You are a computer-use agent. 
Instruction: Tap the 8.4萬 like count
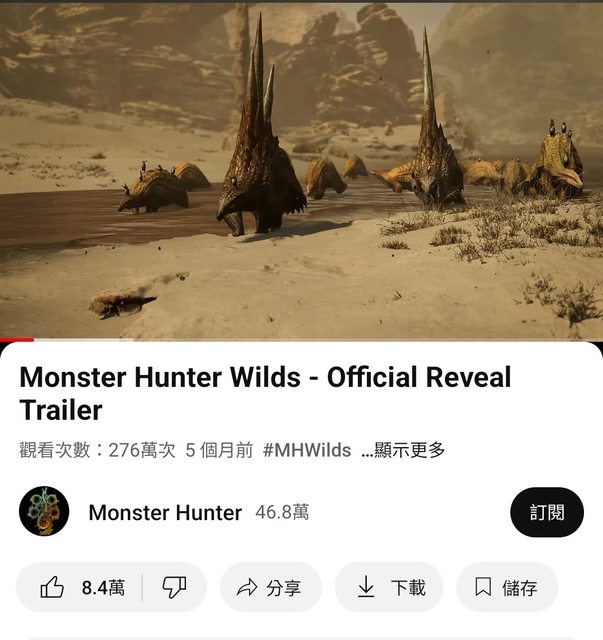pos(103,588)
